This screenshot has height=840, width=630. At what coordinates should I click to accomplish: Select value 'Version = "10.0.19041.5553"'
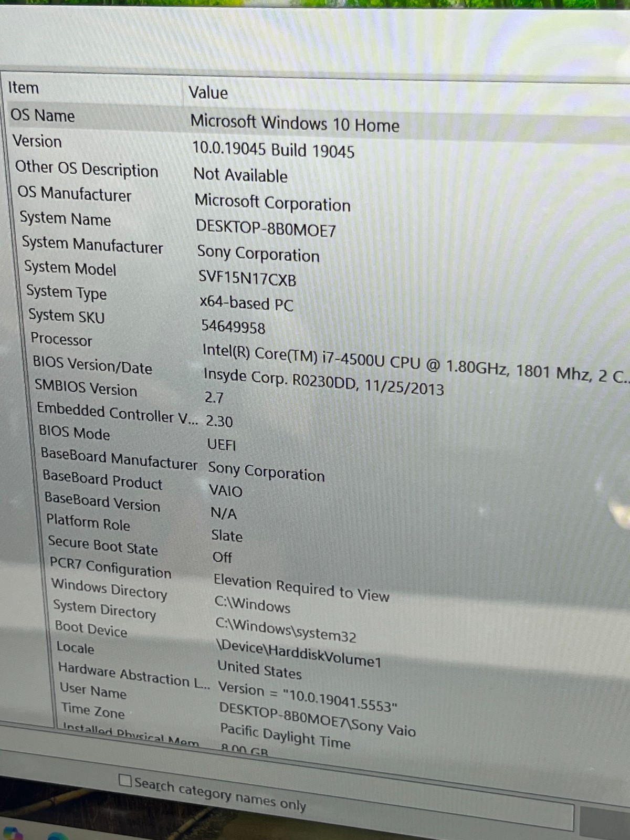(x=308, y=697)
